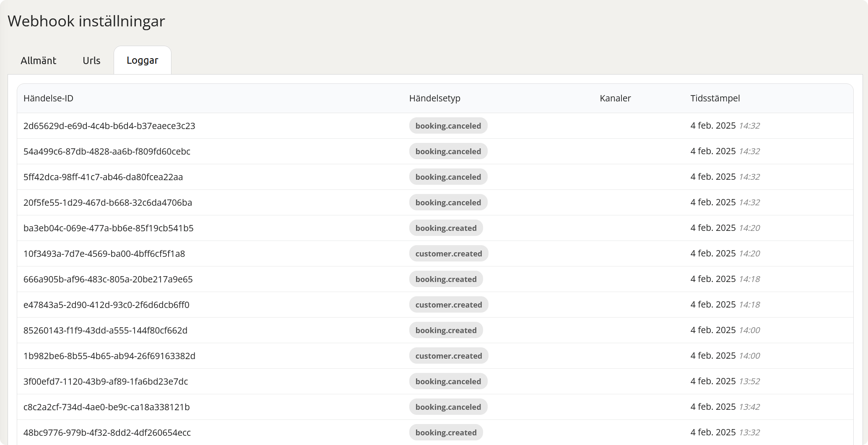The image size is (868, 445).
Task: Click booking.canceled badge in 2d65629d row
Action: point(448,126)
